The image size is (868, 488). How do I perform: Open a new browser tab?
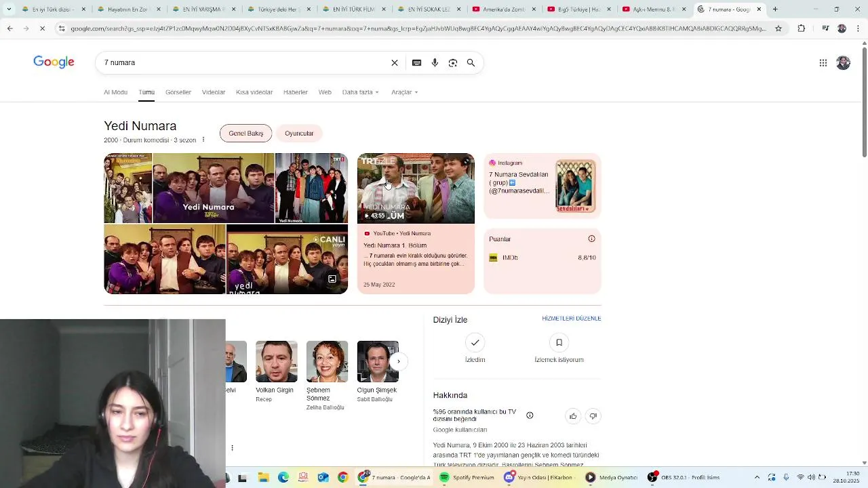[775, 9]
